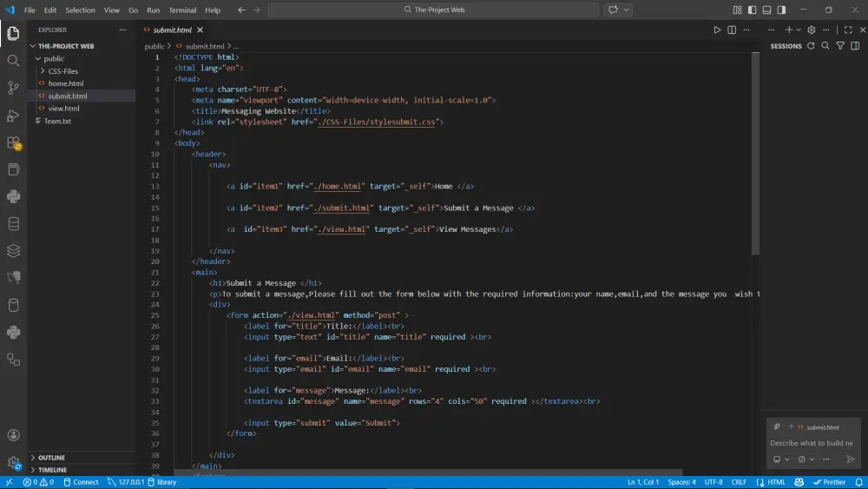Click the Describe what to build chat input
Image resolution: width=868 pixels, height=489 pixels.
[x=811, y=443]
